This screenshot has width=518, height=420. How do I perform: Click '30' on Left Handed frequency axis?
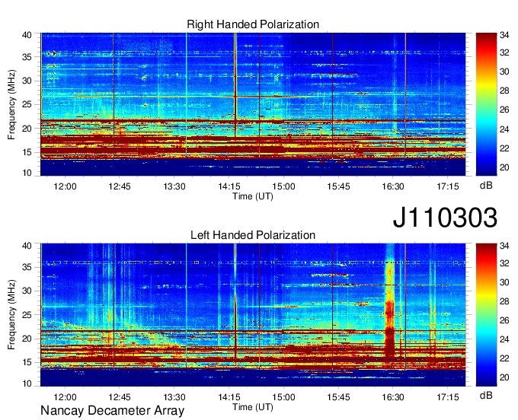tap(27, 291)
